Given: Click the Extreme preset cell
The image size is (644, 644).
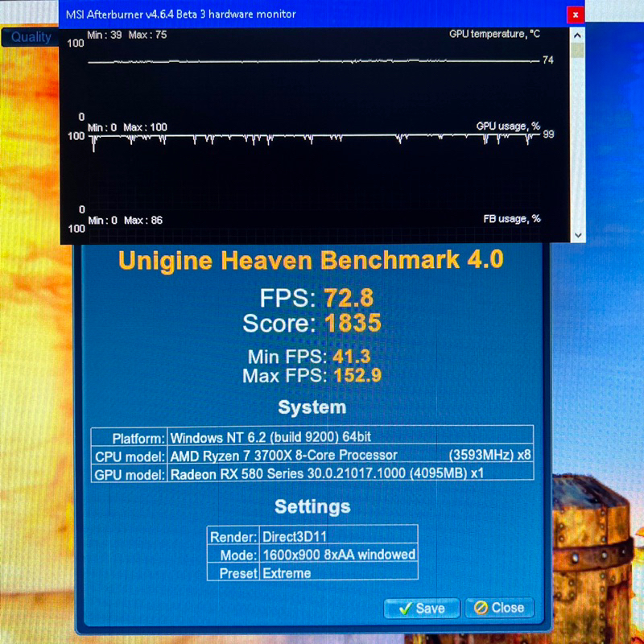Looking at the screenshot, I should [287, 573].
